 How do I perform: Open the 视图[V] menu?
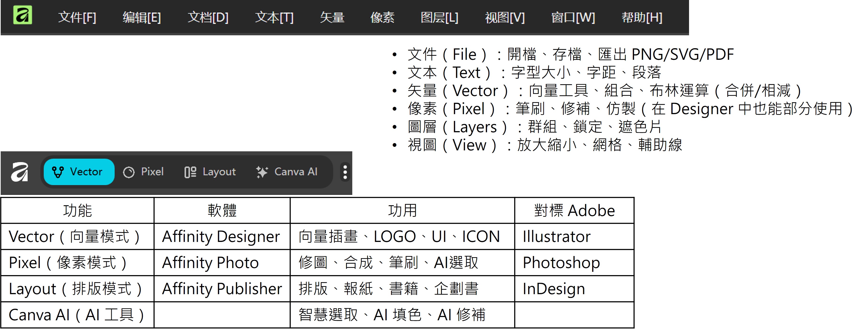point(505,17)
